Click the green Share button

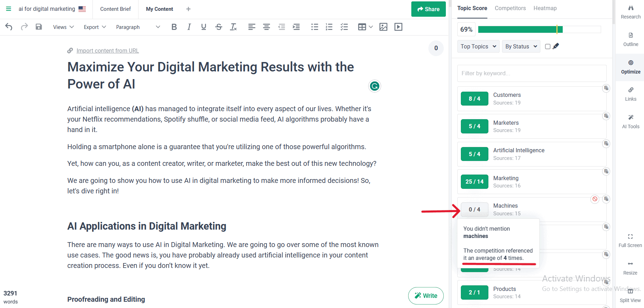[x=428, y=9]
